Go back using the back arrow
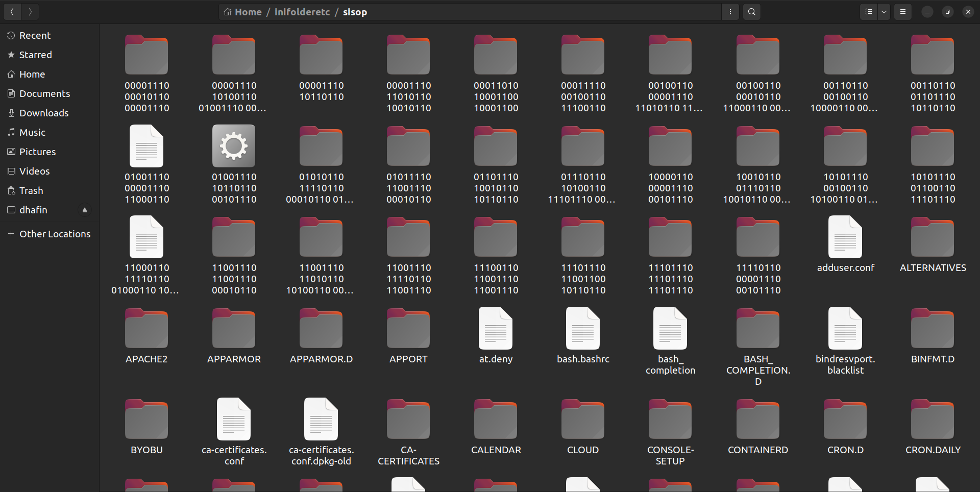The image size is (980, 492). 12,12
